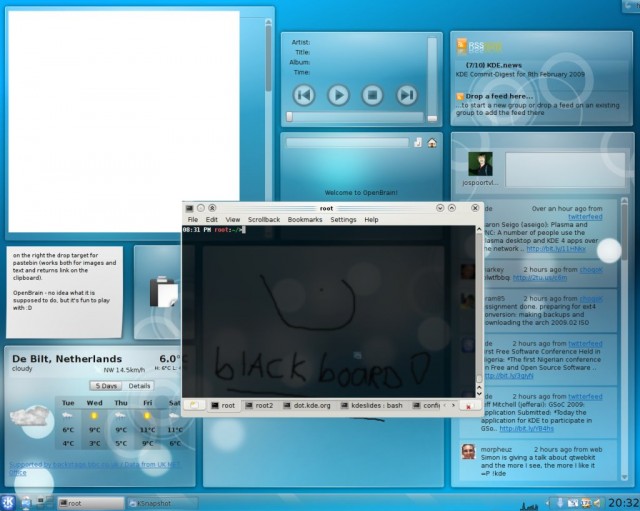Open the Scrollback menu in Konsole

264,219
